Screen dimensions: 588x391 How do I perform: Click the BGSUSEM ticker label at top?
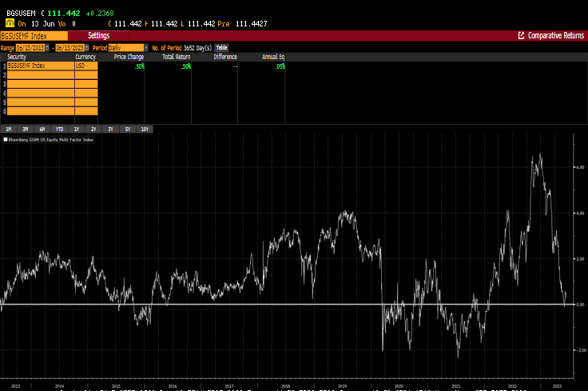(21, 13)
